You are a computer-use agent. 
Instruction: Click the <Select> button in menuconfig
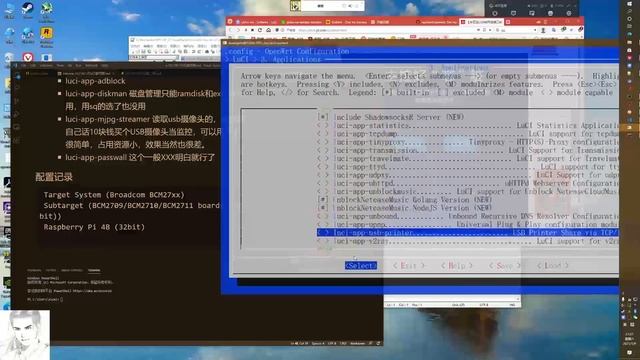click(x=360, y=266)
